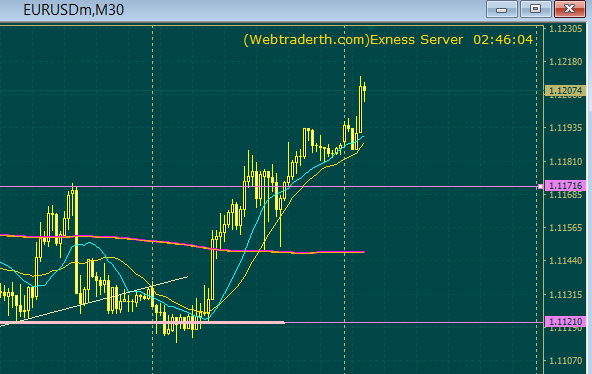Click the Webtraderth.com Exness Server label
This screenshot has width=592, height=374.
point(353,40)
